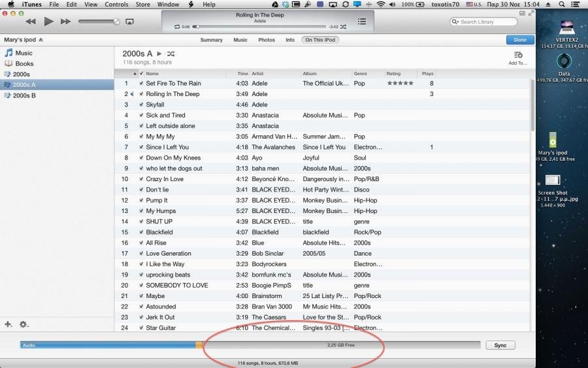Open the AirPlay output icon
The width and height of the screenshot is (588, 368).
129,22
